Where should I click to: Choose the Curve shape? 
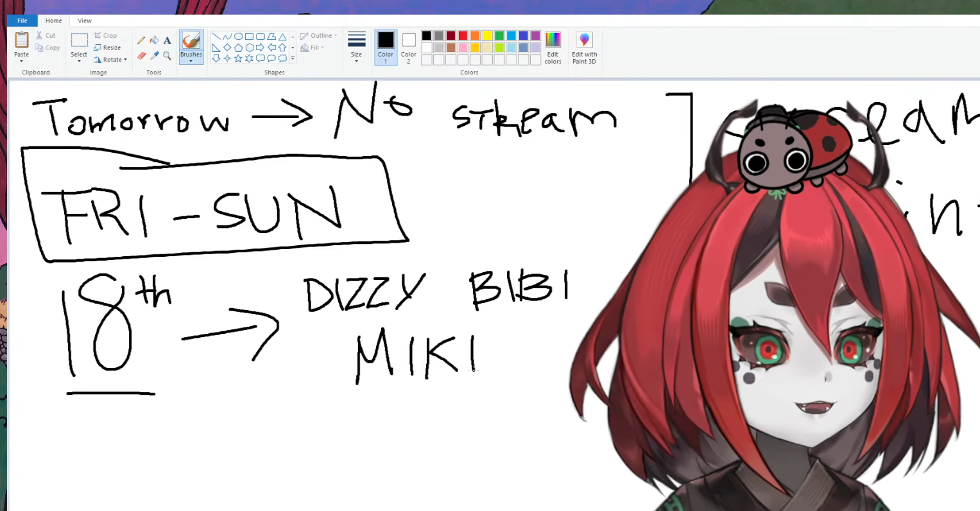click(x=227, y=37)
